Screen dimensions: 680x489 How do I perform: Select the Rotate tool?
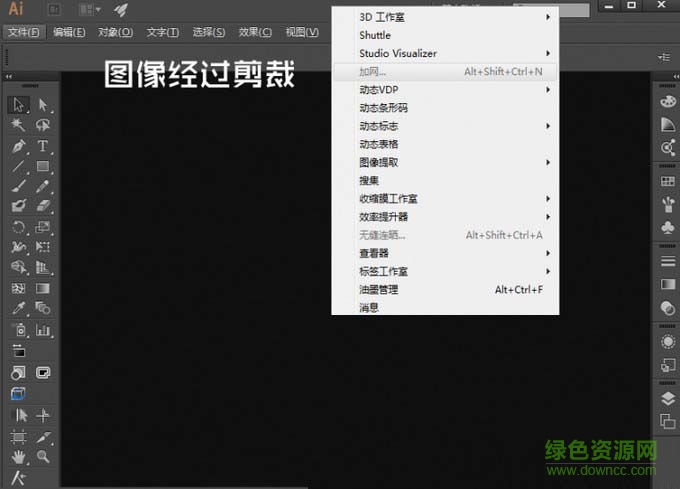[x=18, y=227]
